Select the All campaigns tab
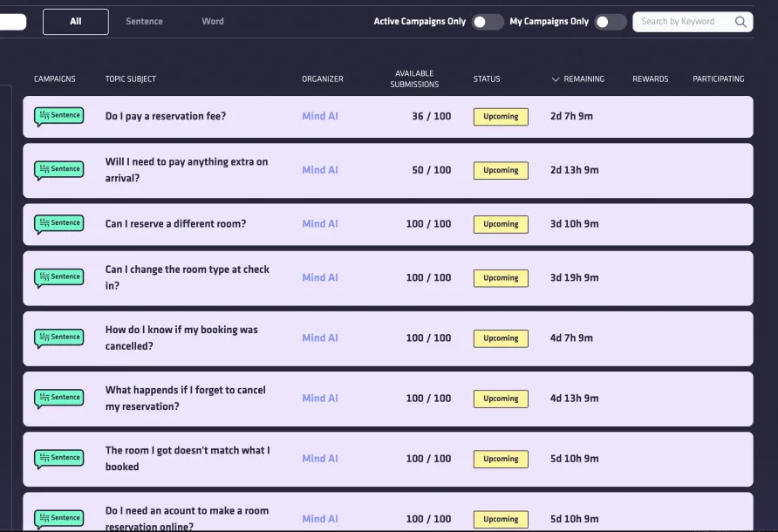The height and width of the screenshot is (532, 778). (x=75, y=21)
